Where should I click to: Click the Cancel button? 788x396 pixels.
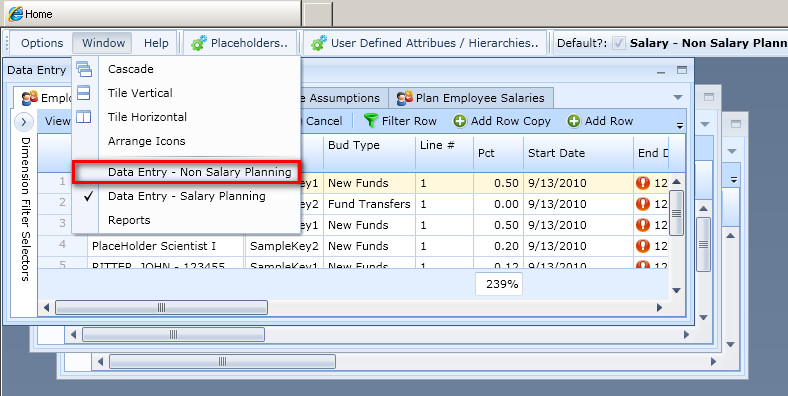tap(322, 121)
